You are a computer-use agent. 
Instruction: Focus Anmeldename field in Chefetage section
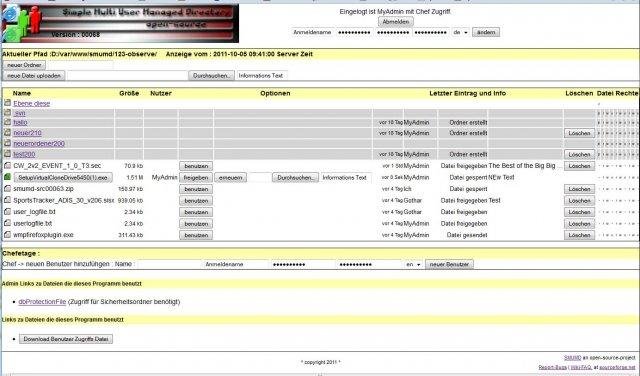236,265
